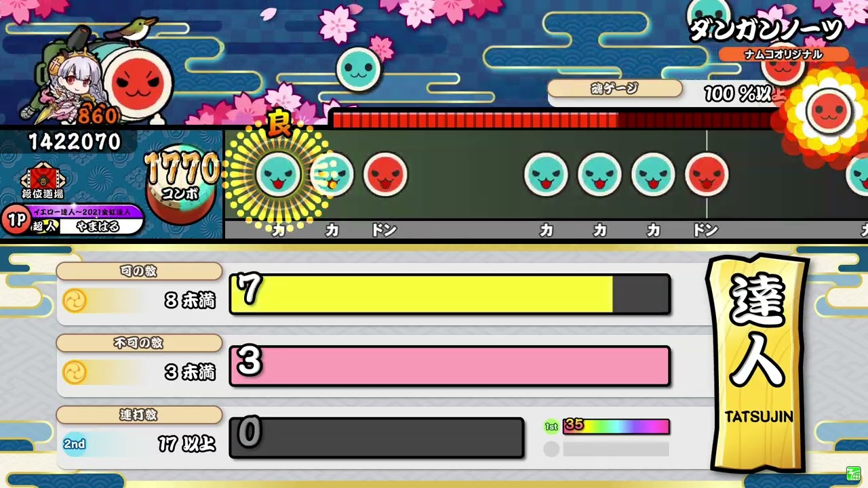Click the 連打数 condition label
This screenshot has width=868, height=488.
pyautogui.click(x=139, y=415)
